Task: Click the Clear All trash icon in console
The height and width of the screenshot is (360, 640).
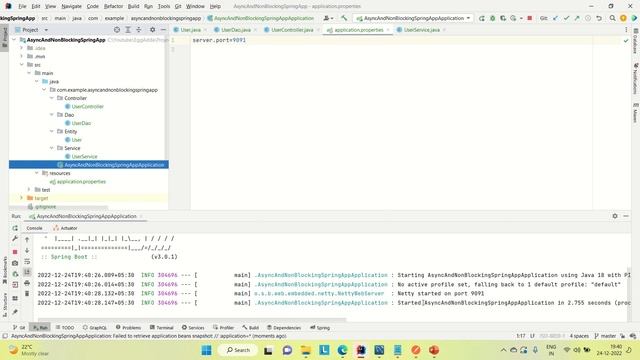Action: pyautogui.click(x=27, y=293)
